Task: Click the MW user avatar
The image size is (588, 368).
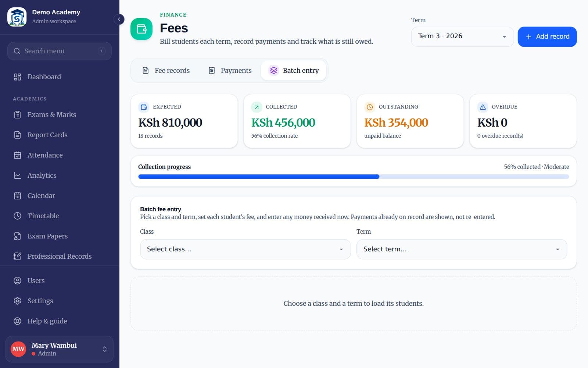Action: pos(18,349)
